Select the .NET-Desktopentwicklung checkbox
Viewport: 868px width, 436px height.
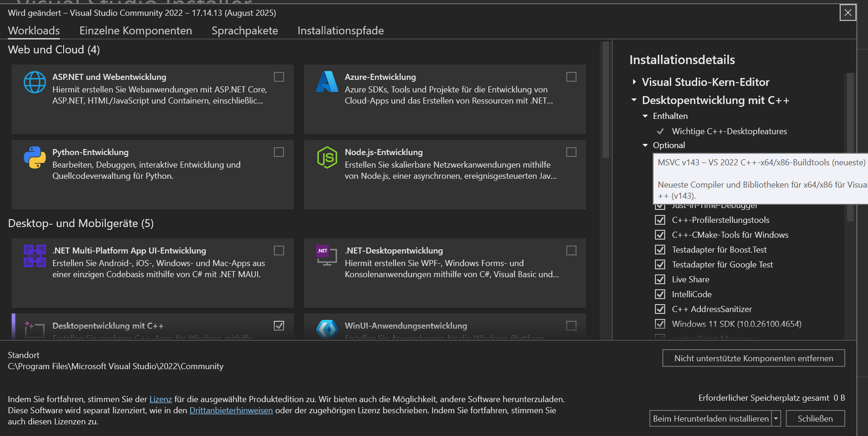pyautogui.click(x=571, y=251)
